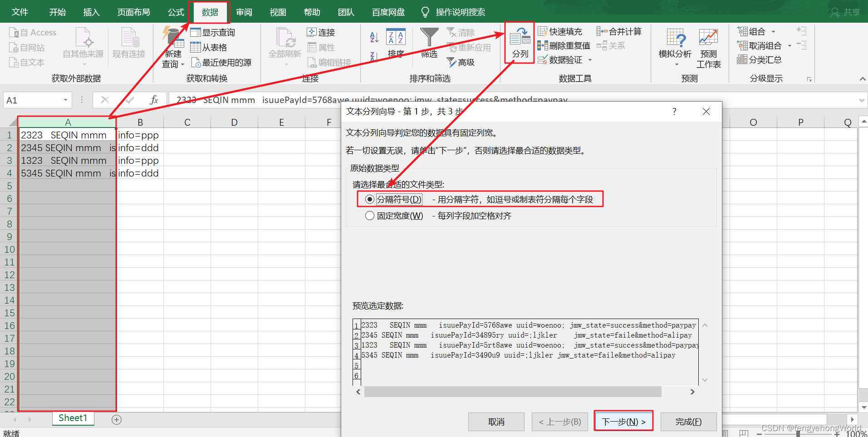Screen dimensions: 868x437
Task: Click Show Queries (显示查询)
Action: point(213,32)
